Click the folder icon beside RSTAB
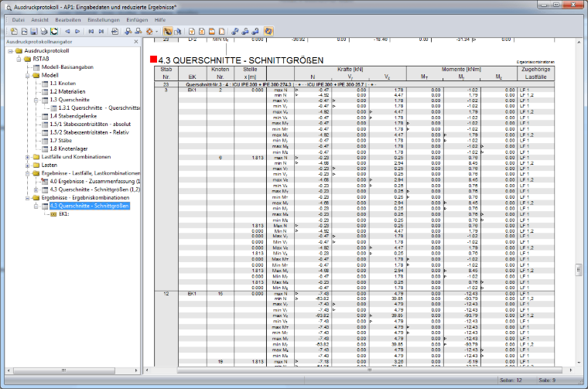This screenshot has height=389, width=588. point(28,60)
